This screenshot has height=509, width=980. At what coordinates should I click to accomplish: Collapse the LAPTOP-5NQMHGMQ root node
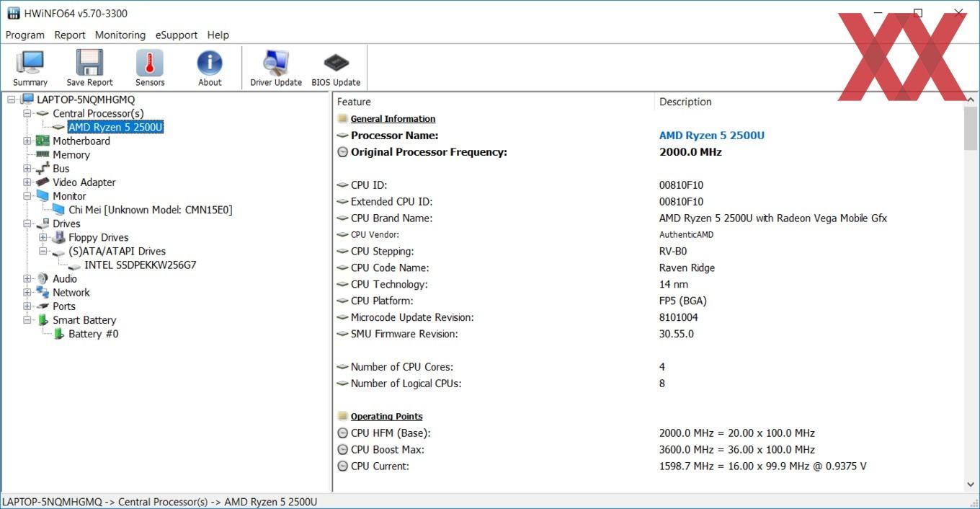coord(12,99)
